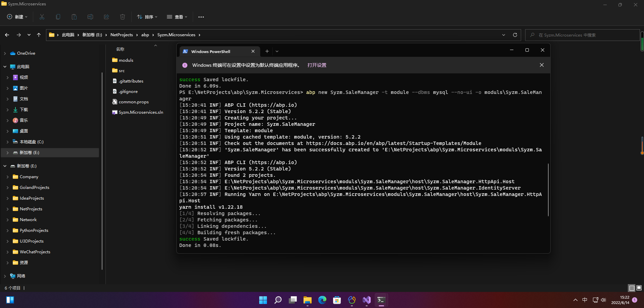Open the three-dots more options menu

tap(201, 17)
